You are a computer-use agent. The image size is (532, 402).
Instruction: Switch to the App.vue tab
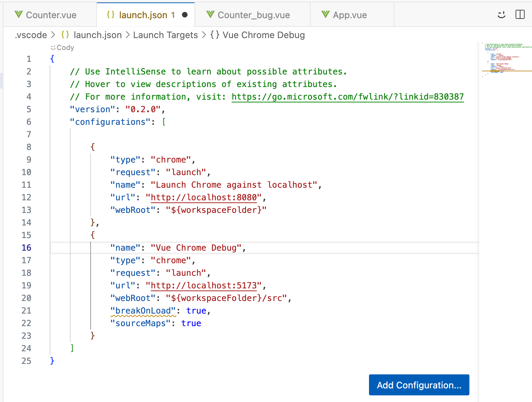pos(350,15)
